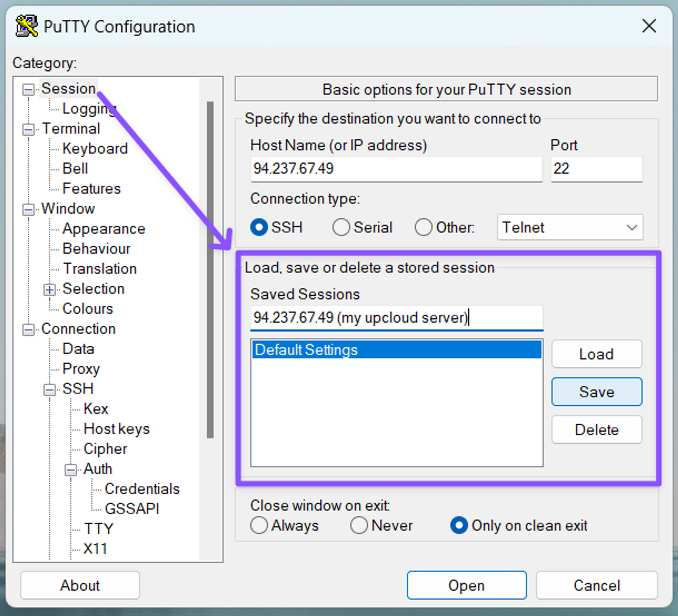
Task: Click the Host Name input field
Action: 396,169
